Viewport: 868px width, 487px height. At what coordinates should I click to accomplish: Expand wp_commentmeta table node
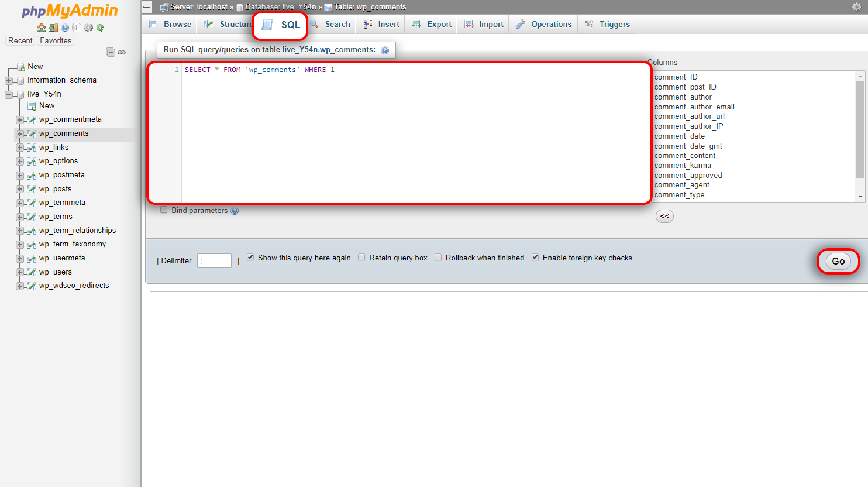(20, 119)
